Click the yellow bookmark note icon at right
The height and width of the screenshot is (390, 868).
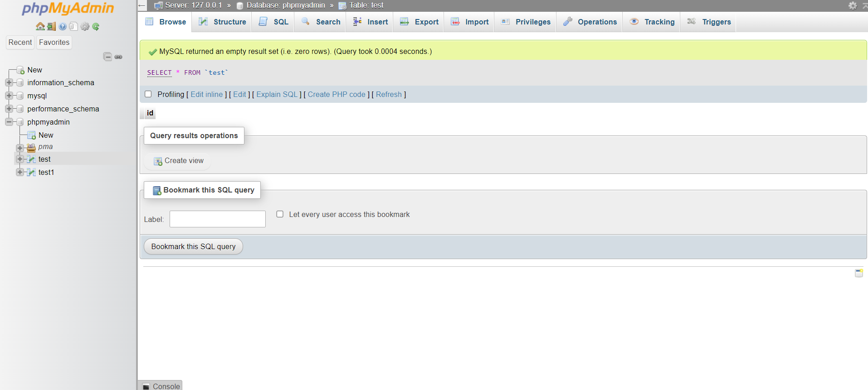tap(859, 273)
